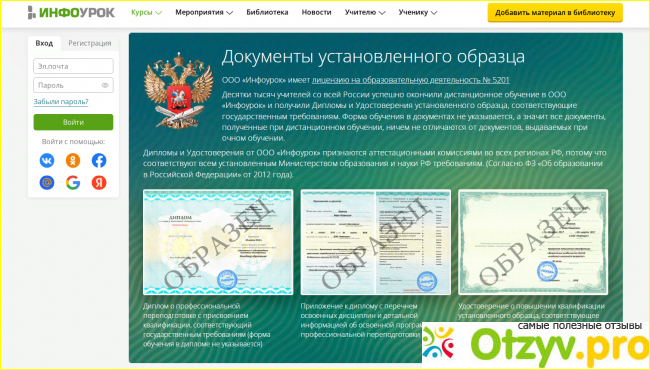The image size is (650, 370).
Task: Sign in with the Yandex icon
Action: pyautogui.click(x=99, y=182)
